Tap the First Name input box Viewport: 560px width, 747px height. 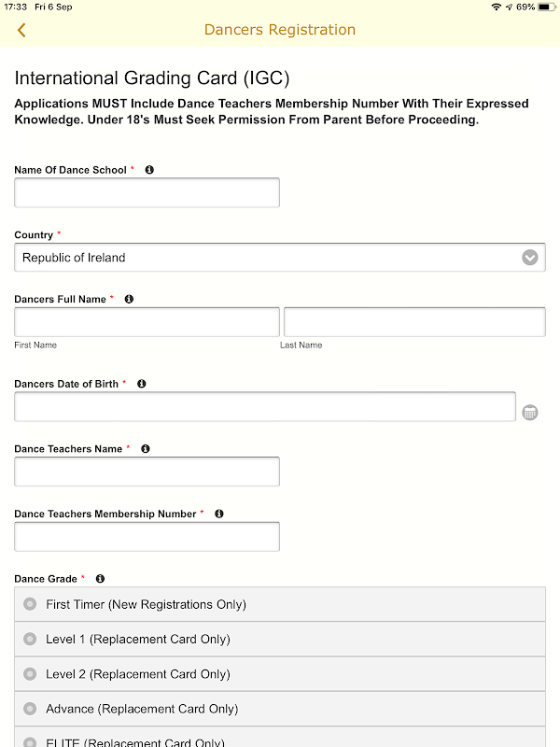click(x=147, y=322)
